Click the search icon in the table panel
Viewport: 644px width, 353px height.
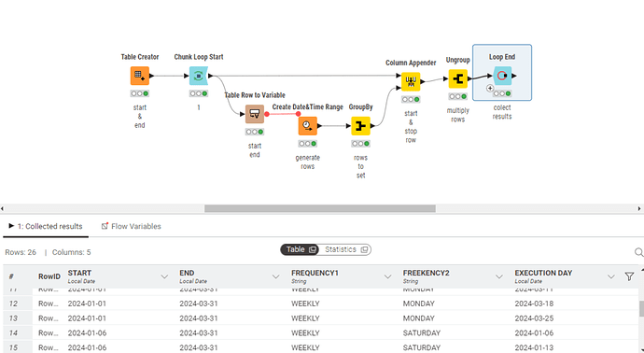click(x=638, y=252)
